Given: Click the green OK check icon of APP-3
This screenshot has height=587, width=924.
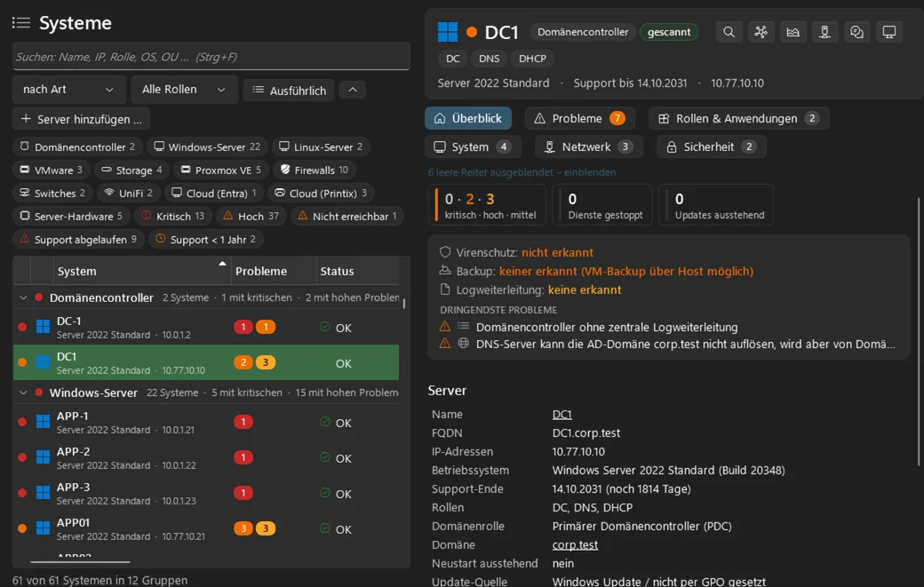Looking at the screenshot, I should click(x=324, y=492).
